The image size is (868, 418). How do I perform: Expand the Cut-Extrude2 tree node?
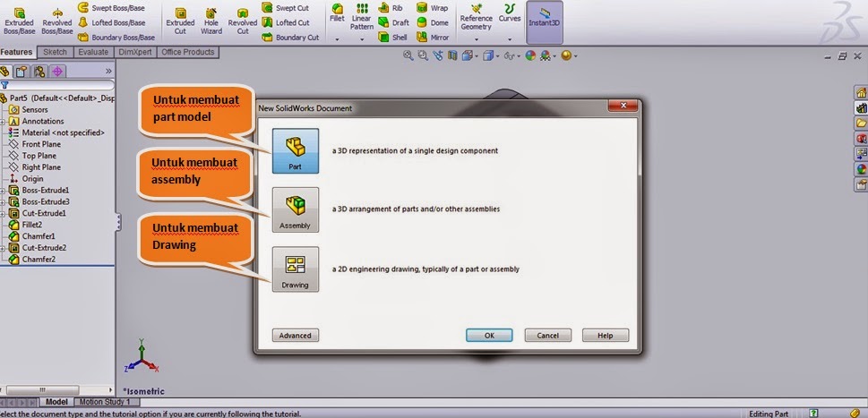4,248
